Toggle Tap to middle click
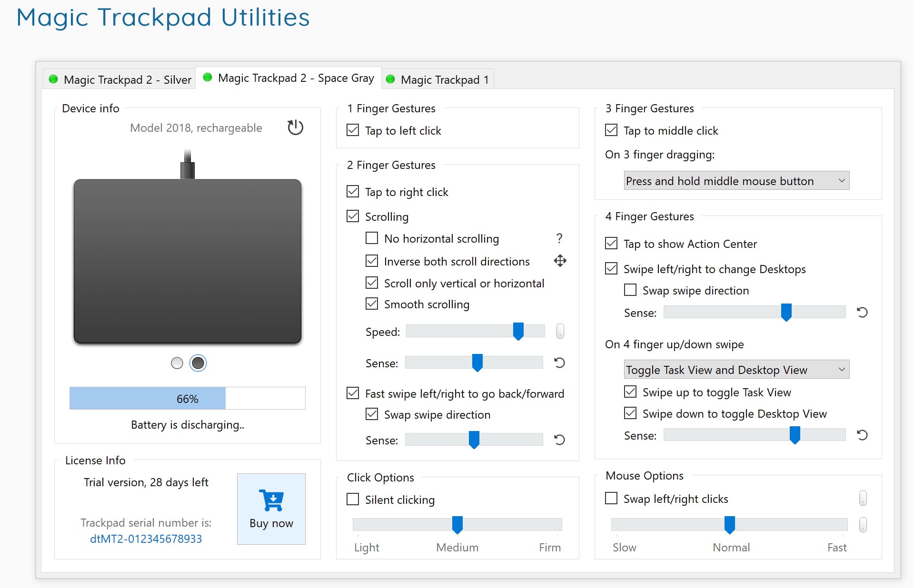The width and height of the screenshot is (914, 588). point(611,130)
